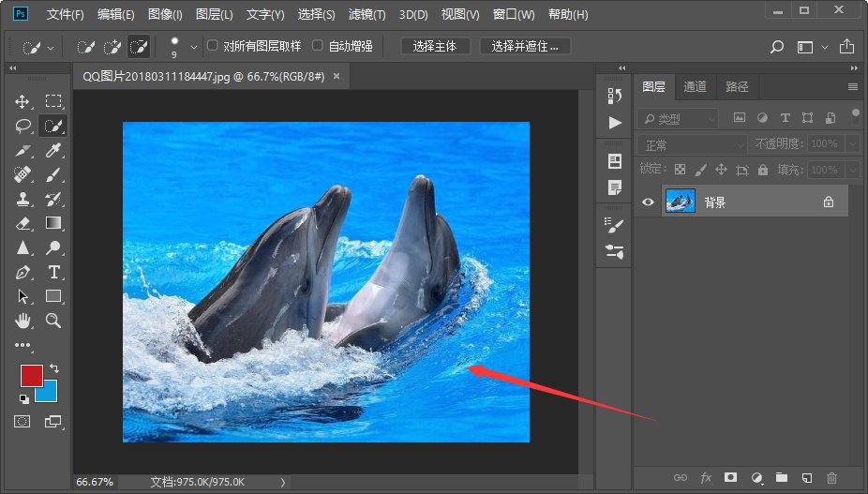868x494 pixels.
Task: Click the Share icon
Action: (x=846, y=47)
